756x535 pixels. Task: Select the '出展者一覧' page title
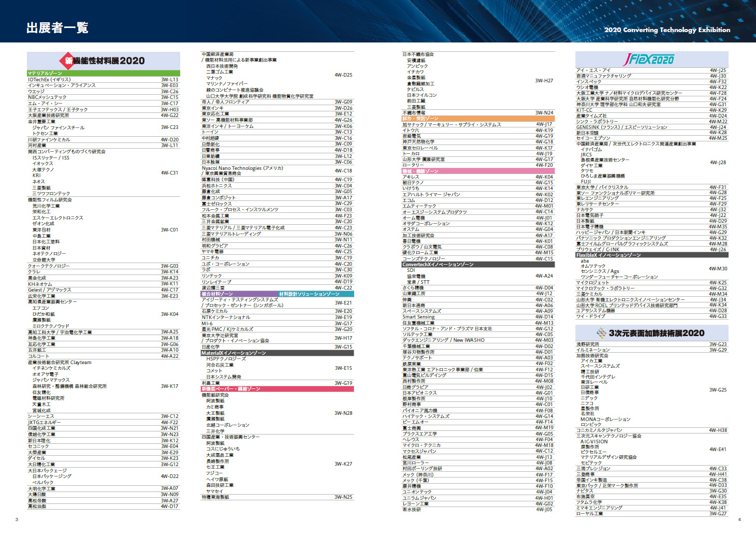point(57,28)
